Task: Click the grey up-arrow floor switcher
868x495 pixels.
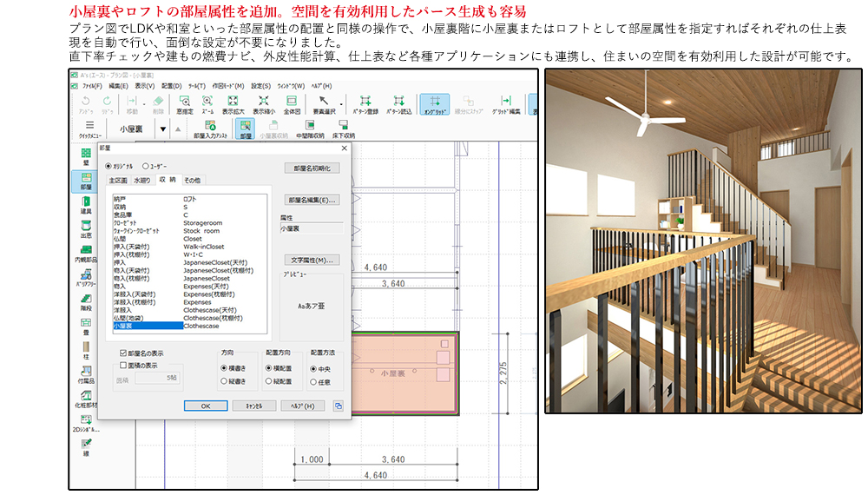Action: [178, 129]
